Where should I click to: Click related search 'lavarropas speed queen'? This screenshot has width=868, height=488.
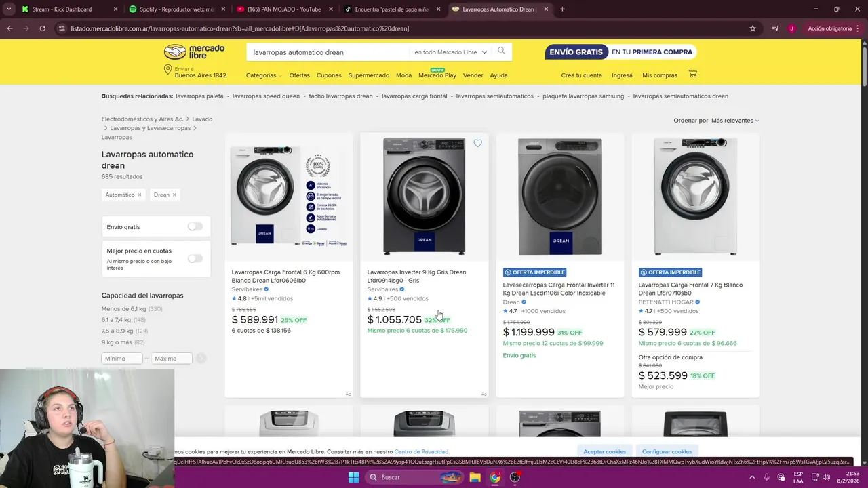tap(266, 96)
